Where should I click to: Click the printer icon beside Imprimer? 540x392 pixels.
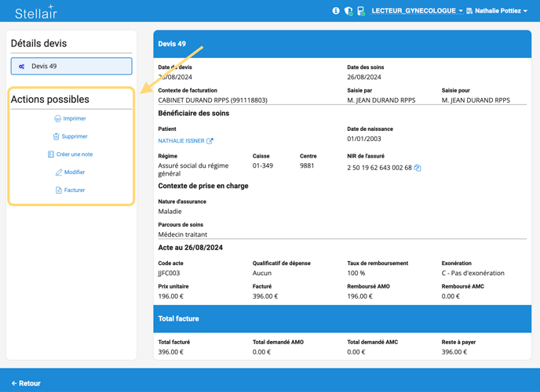coord(57,118)
